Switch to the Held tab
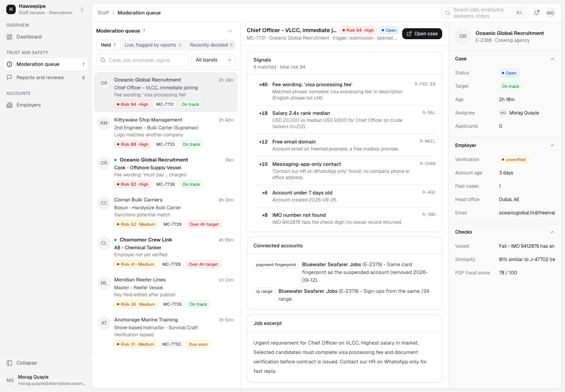Screen dimensions: 565x392 [x=108, y=45]
